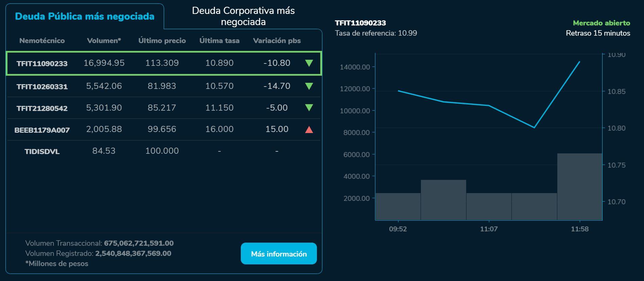Switch to Deuda Corporativa más negociada tab
Viewport: 644px width, 281px height.
point(244,16)
